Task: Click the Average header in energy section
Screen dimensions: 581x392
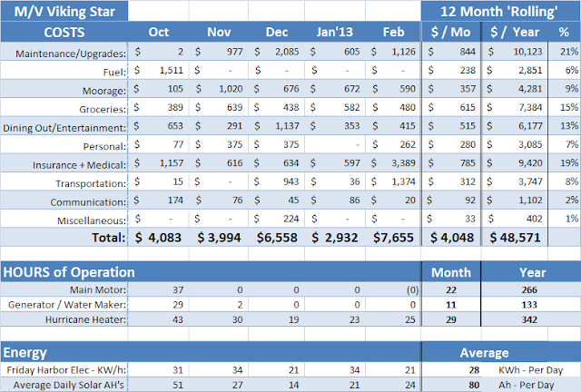Action: tap(485, 353)
